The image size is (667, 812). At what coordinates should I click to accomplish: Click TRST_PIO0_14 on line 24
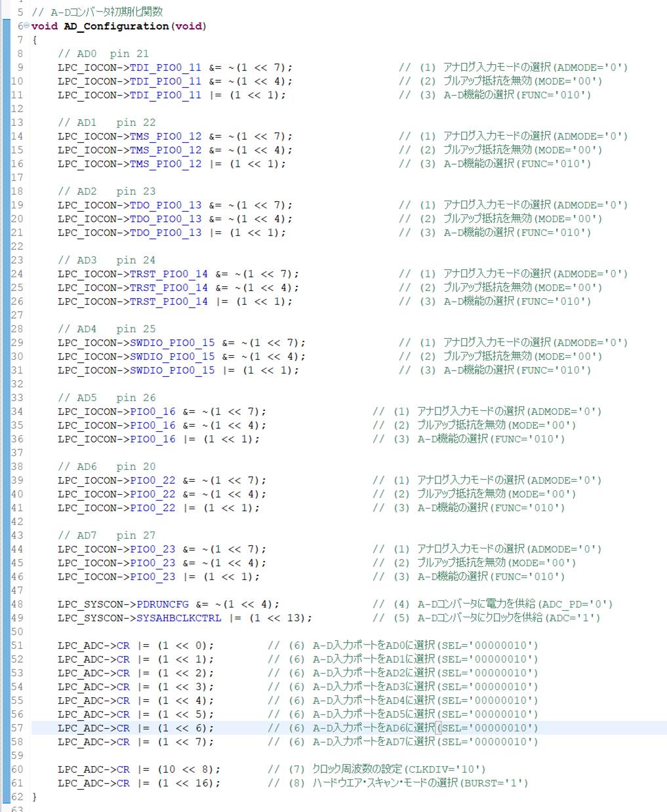tap(169, 274)
